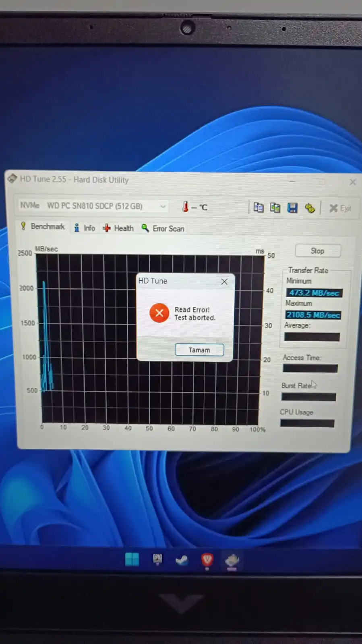Click the Error Scan magnifier icon
Image resolution: width=362 pixels, height=644 pixels.
tap(145, 228)
